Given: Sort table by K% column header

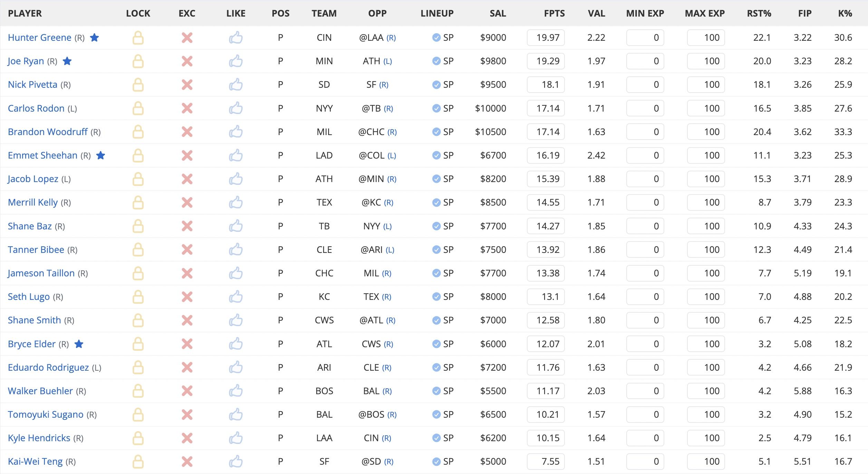Looking at the screenshot, I should tap(845, 13).
